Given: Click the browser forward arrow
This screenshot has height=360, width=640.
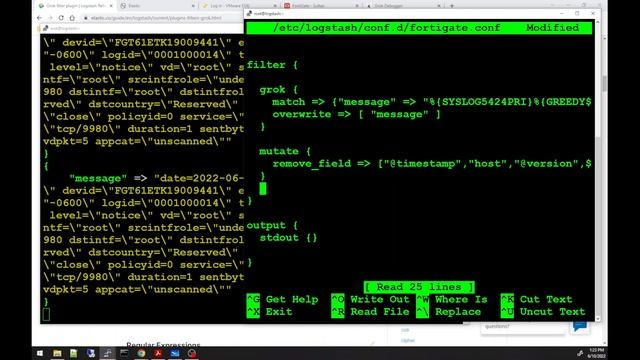Looking at the screenshot, I should click(x=50, y=18).
